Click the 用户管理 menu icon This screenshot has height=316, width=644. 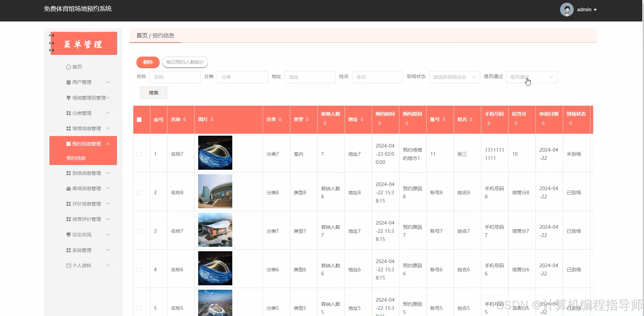point(69,82)
